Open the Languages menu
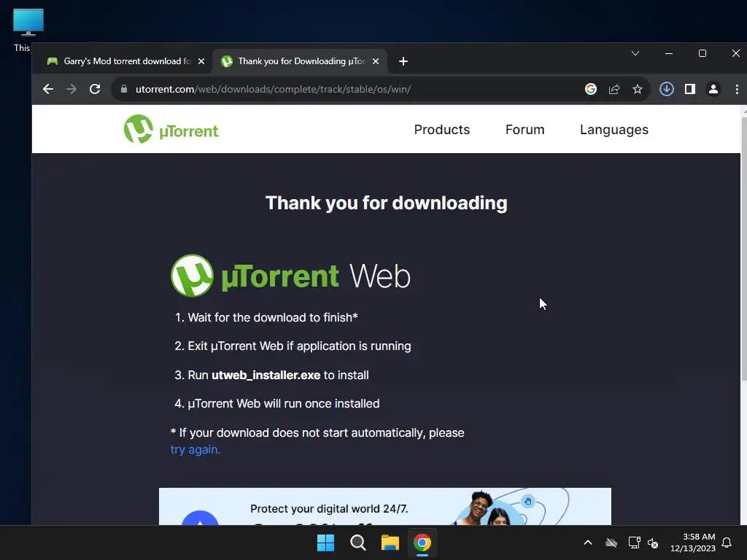This screenshot has width=747, height=560. click(x=614, y=130)
